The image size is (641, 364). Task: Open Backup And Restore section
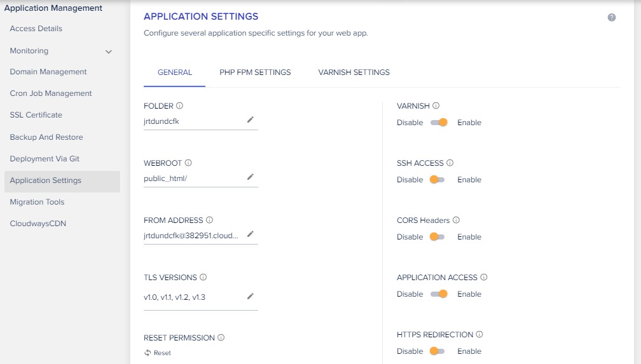point(46,137)
